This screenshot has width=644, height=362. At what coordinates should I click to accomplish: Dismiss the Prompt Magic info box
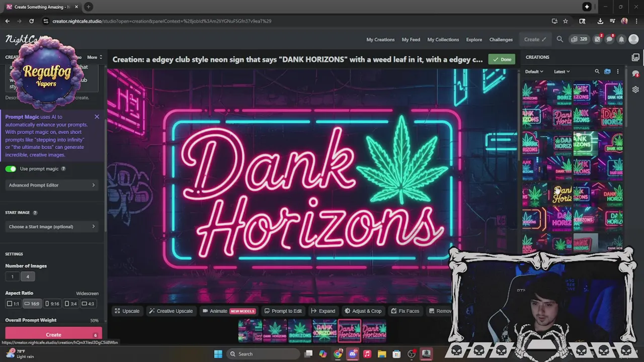(x=97, y=117)
